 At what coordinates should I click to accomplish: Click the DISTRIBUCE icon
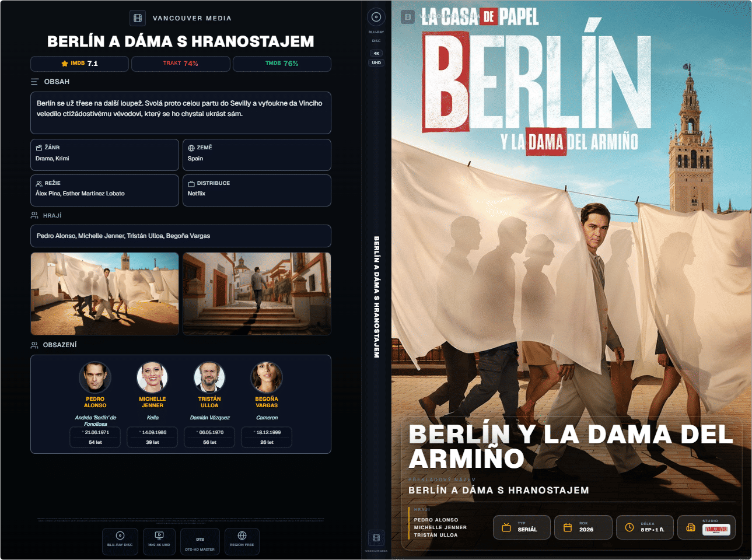tap(191, 183)
